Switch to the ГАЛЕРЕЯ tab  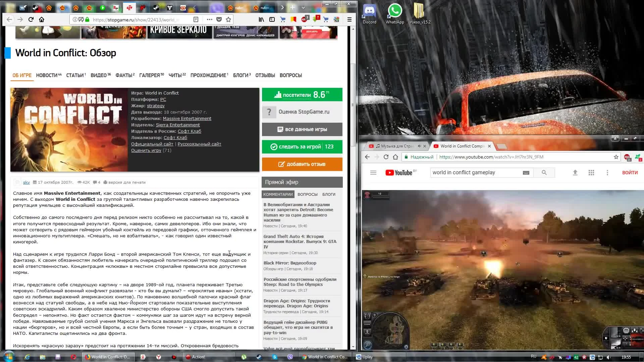coord(150,75)
